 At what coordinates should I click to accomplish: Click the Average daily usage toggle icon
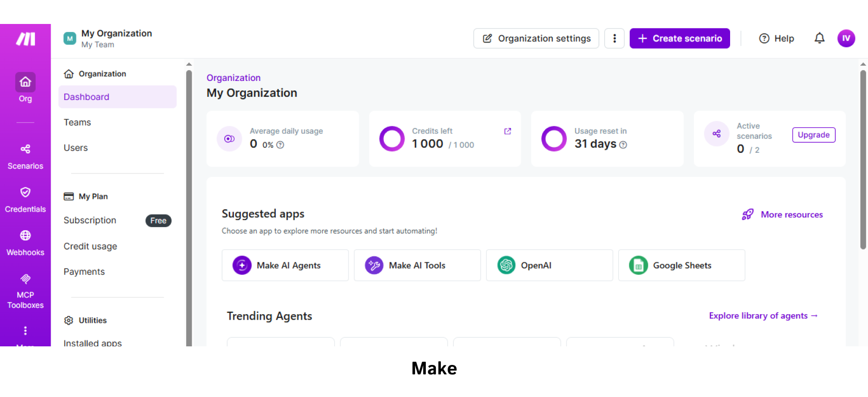(x=229, y=139)
